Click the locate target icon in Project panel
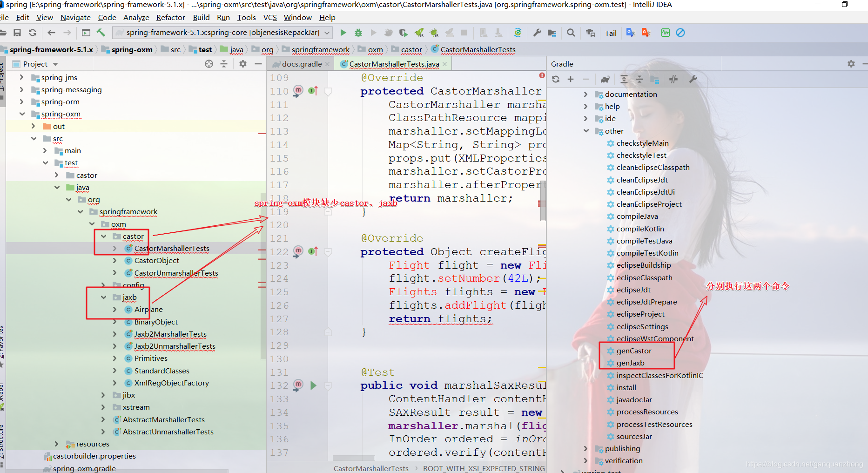Viewport: 868px width, 473px height. pos(209,64)
